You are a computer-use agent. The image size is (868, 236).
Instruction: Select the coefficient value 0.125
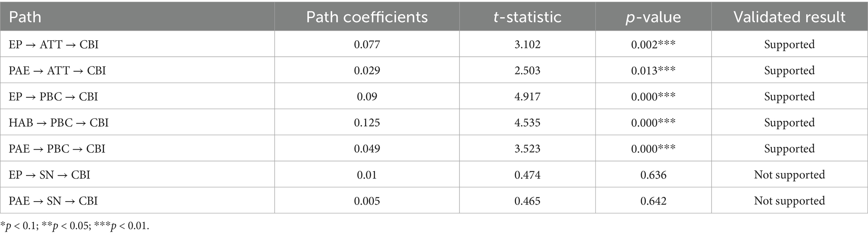[x=367, y=123]
